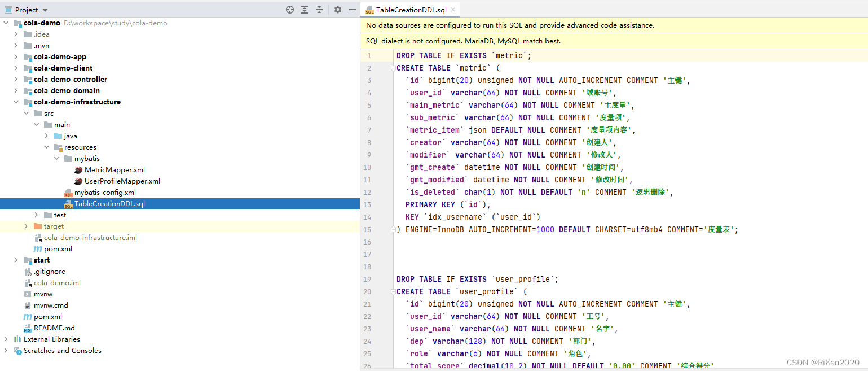Click the mybatis-config.xml file icon
Viewport: 868px width, 371px height.
point(68,193)
